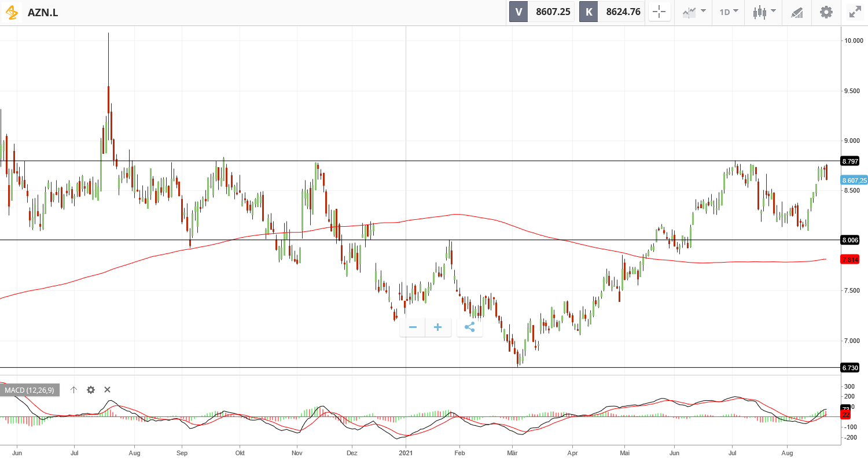868x461 pixels.
Task: Open the indicators comparison dropdown
Action: pos(694,12)
